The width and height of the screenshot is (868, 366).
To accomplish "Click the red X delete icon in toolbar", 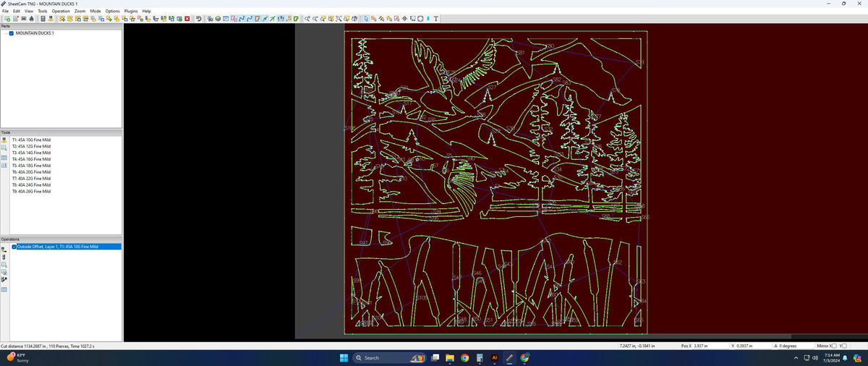I will point(187,19).
